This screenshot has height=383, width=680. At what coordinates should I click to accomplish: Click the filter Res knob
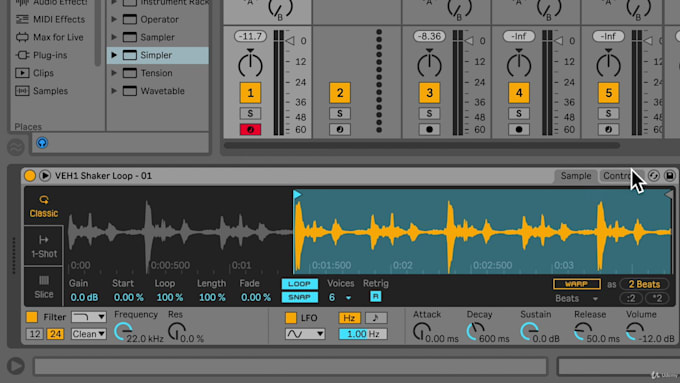pyautogui.click(x=177, y=331)
